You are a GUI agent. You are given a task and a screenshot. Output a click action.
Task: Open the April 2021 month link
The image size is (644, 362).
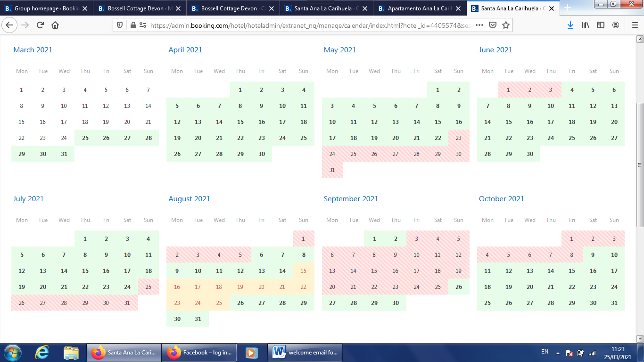click(185, 50)
